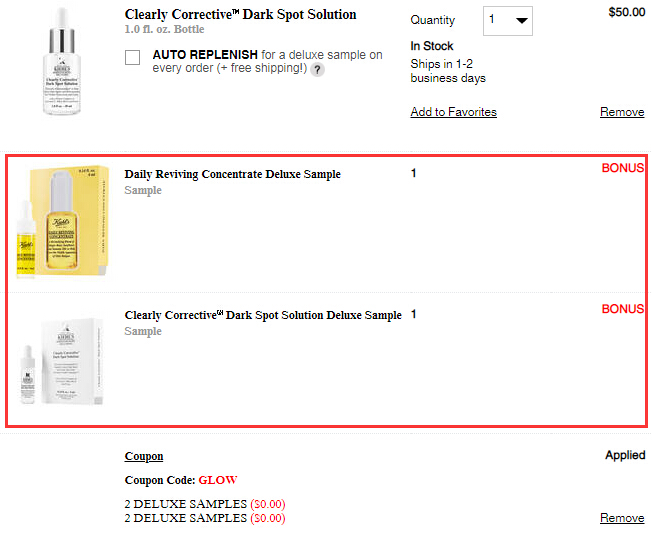Click the AUTO REPLENISH label text
This screenshot has height=536, width=652.
205,55
